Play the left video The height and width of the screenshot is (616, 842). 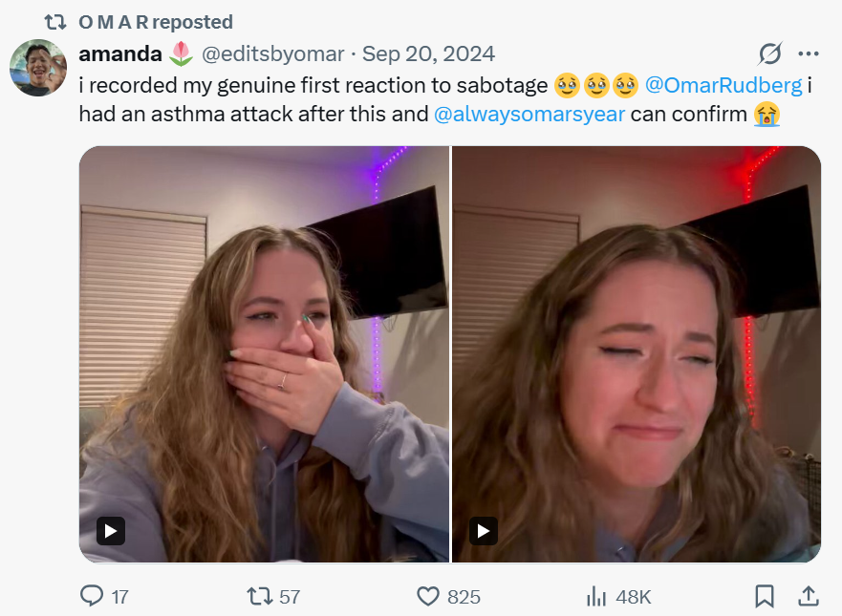point(111,530)
